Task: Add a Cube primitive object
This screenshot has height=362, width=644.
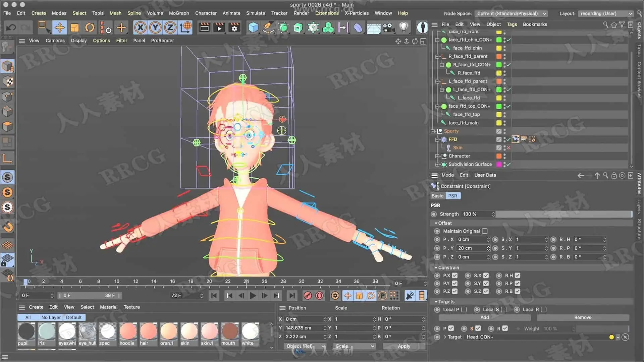Action: click(x=253, y=27)
